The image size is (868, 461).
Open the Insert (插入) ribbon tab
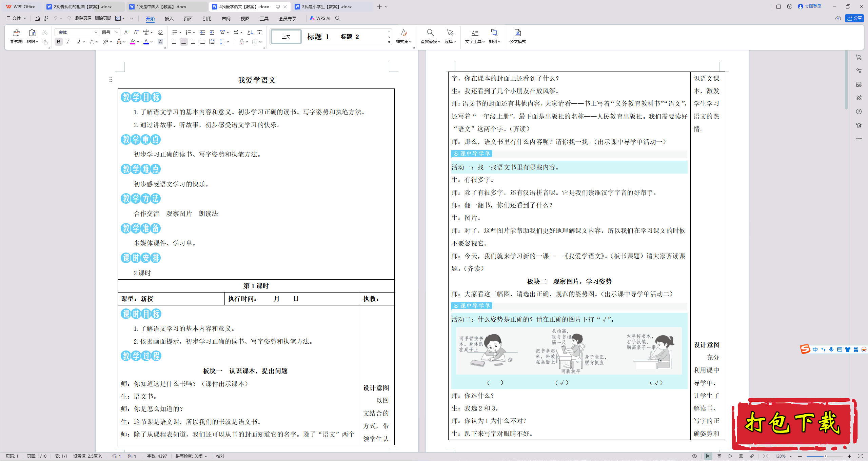169,19
